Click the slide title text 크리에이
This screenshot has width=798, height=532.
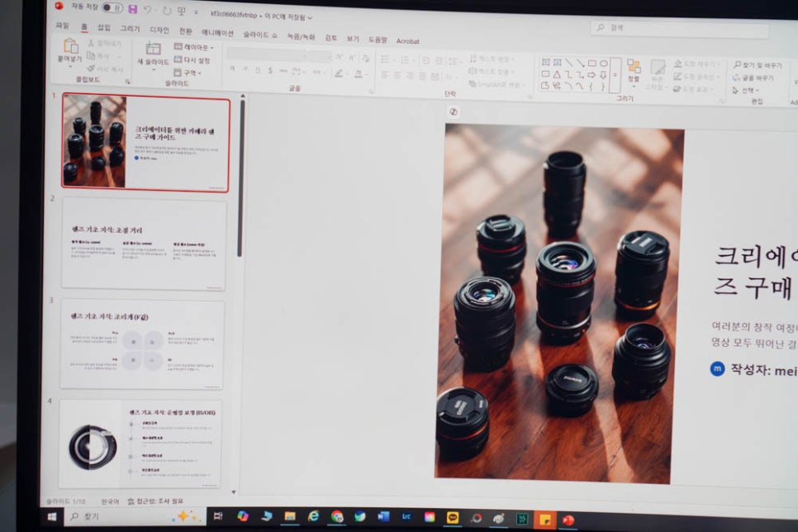tap(756, 256)
